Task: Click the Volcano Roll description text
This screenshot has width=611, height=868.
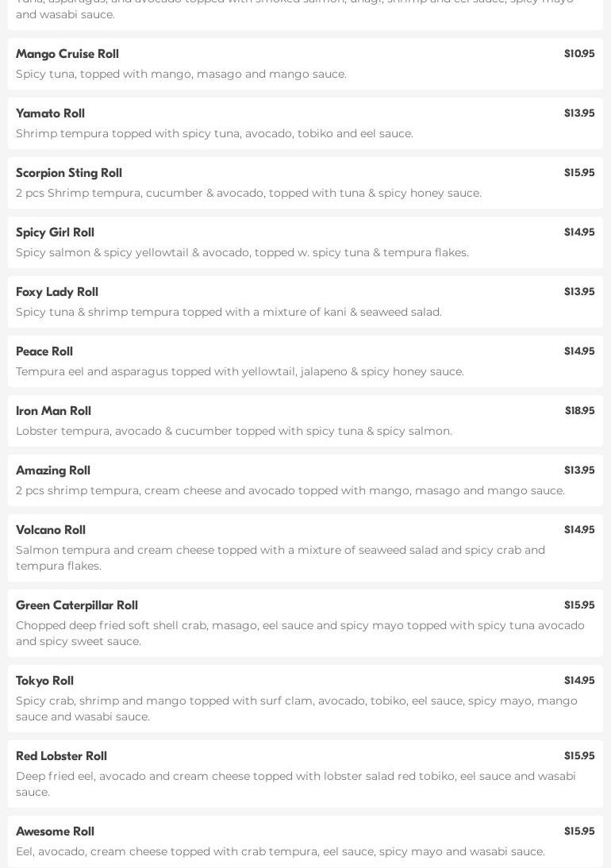Action: 280,558
